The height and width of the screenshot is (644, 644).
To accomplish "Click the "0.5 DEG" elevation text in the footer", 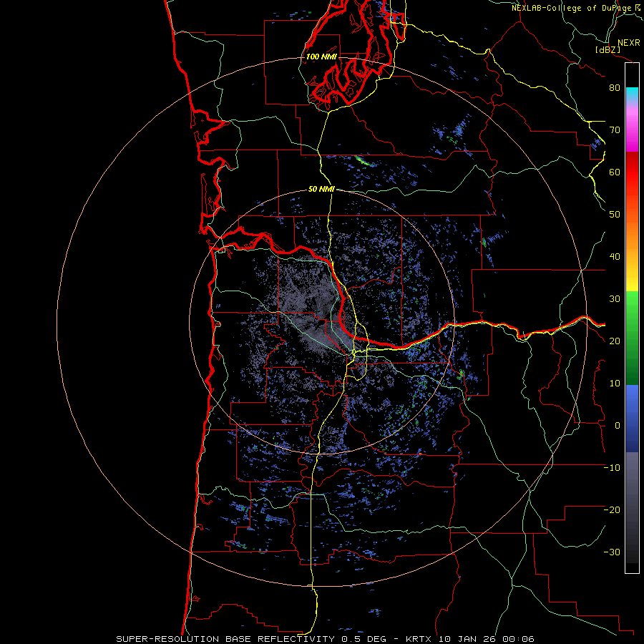I will click(x=364, y=639).
